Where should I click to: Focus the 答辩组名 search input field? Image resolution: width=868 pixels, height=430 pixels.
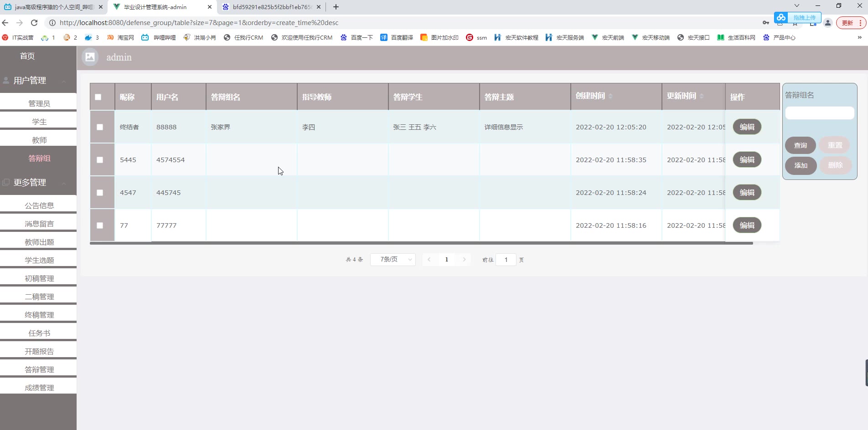click(x=820, y=113)
